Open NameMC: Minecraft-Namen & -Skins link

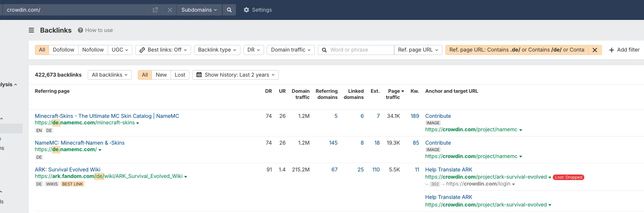(x=80, y=143)
